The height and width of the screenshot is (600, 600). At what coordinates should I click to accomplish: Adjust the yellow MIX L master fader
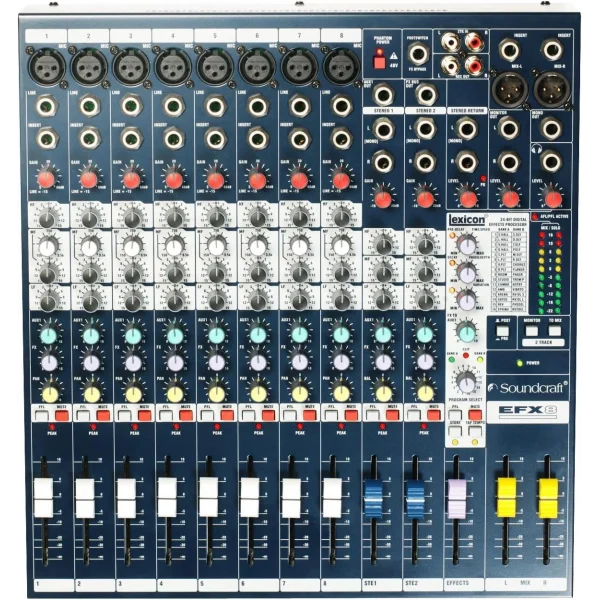click(506, 497)
